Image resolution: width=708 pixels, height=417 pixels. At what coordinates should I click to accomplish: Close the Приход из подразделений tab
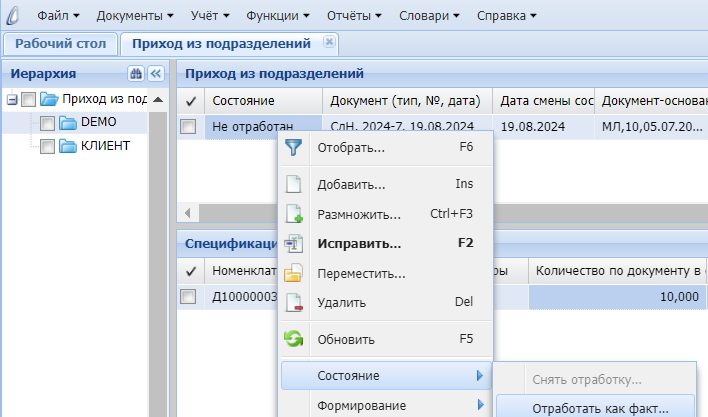coord(329,42)
